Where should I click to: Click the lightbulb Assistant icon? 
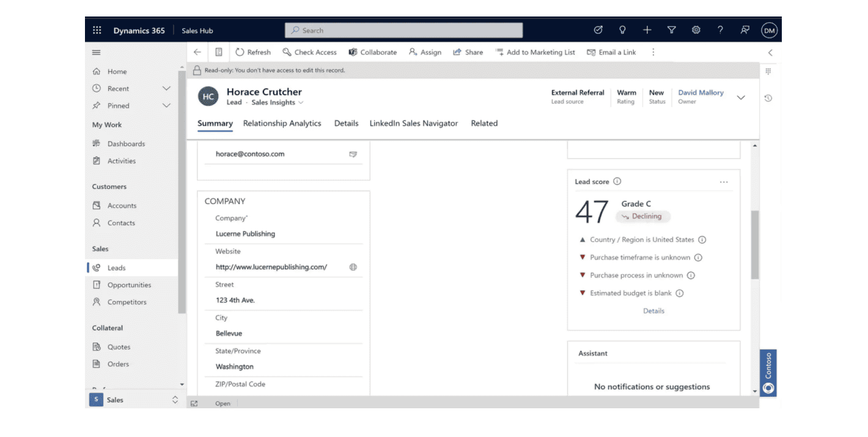pos(623,31)
